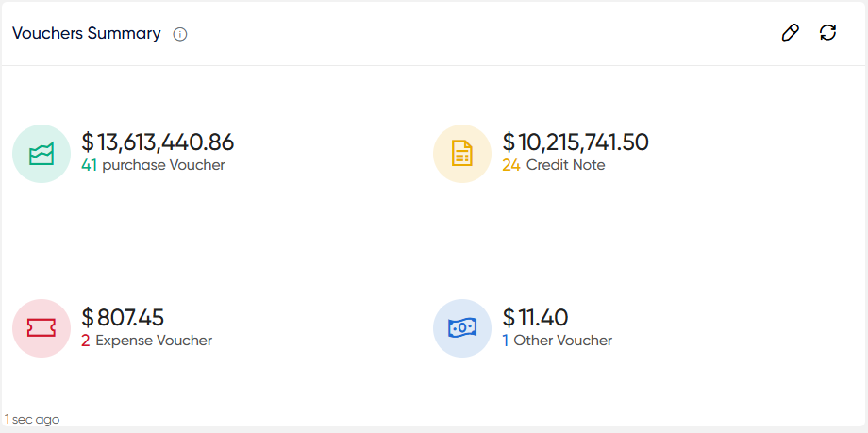Select the $11.40 other voucher amount
Image resolution: width=868 pixels, height=433 pixels.
click(x=535, y=317)
